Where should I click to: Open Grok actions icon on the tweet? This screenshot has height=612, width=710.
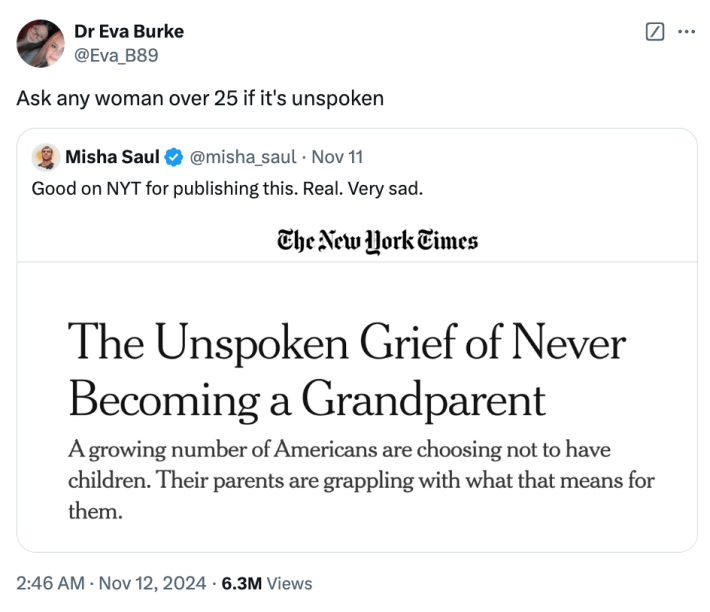point(655,31)
